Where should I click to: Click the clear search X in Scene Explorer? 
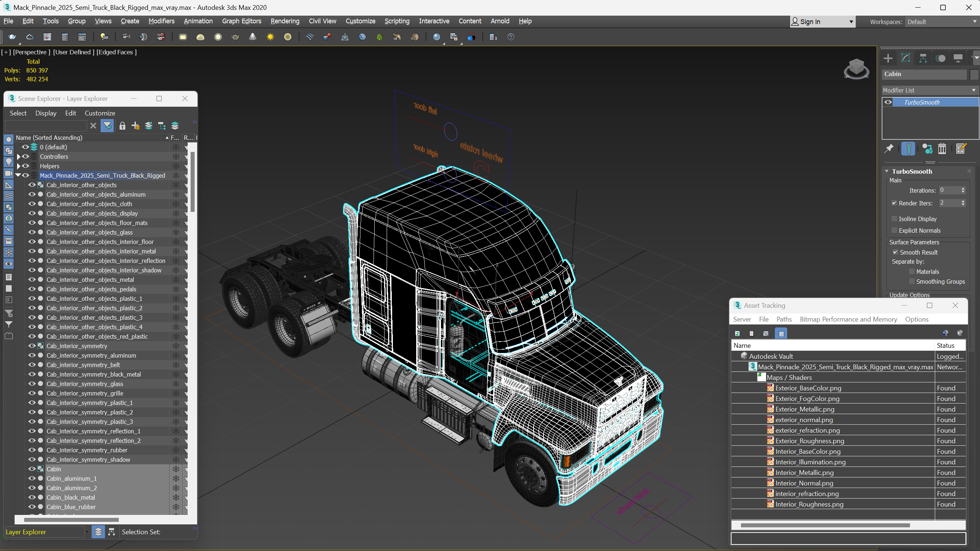(93, 126)
